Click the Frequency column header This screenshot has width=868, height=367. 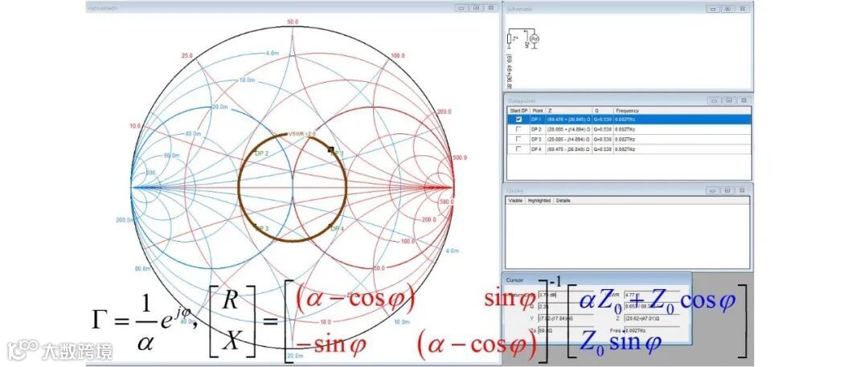click(x=682, y=111)
